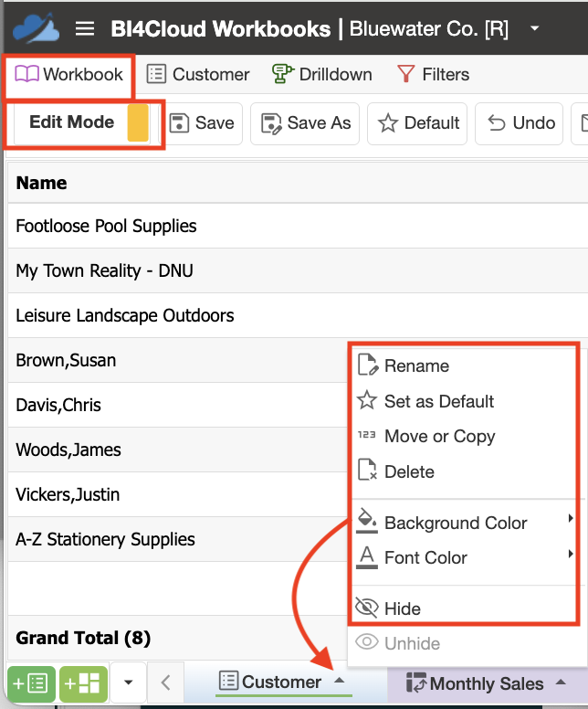The image size is (588, 709).
Task: Select the Brown,Susan row
Action: [178, 360]
